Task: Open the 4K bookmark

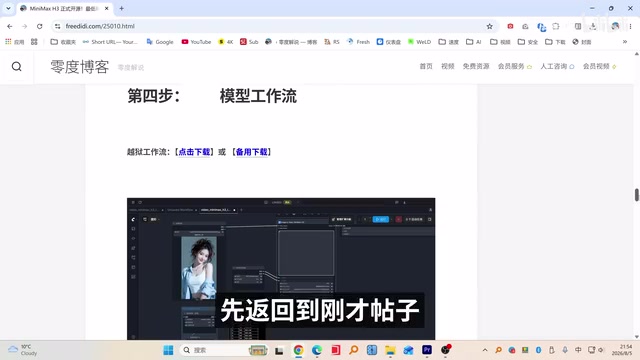Action: 226,42
